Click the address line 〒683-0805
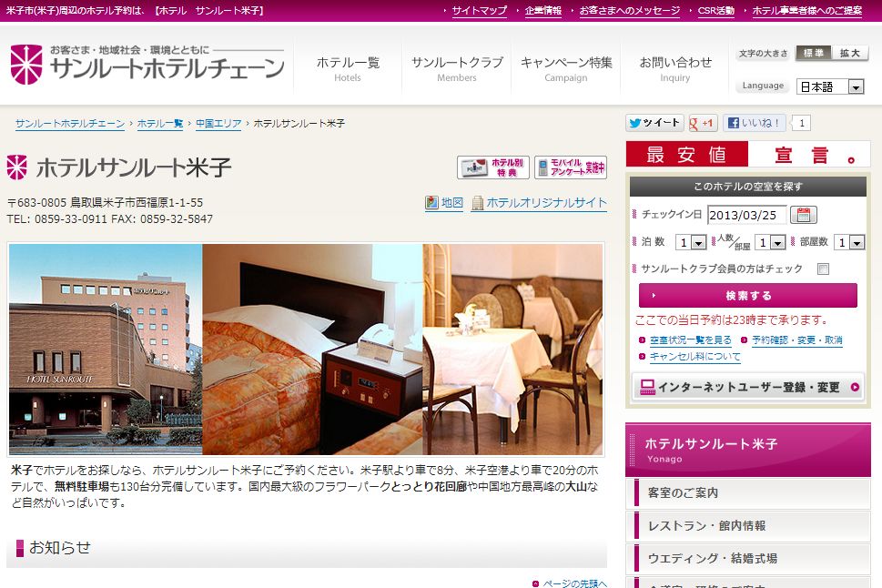This screenshot has width=882, height=588. point(106,203)
